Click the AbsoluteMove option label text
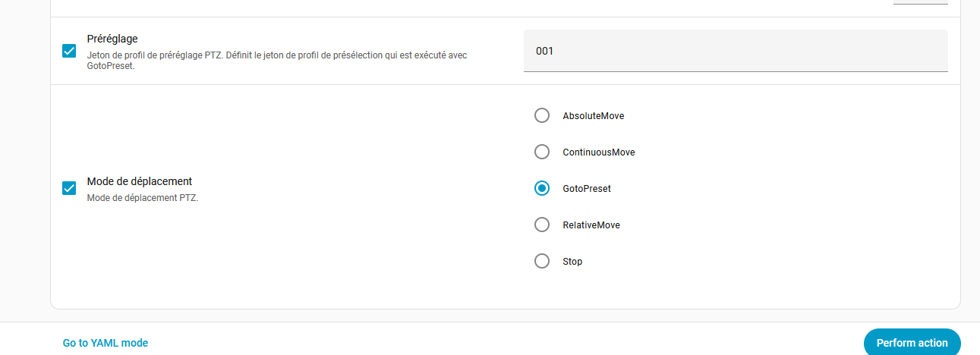This screenshot has width=980, height=355. click(x=593, y=116)
